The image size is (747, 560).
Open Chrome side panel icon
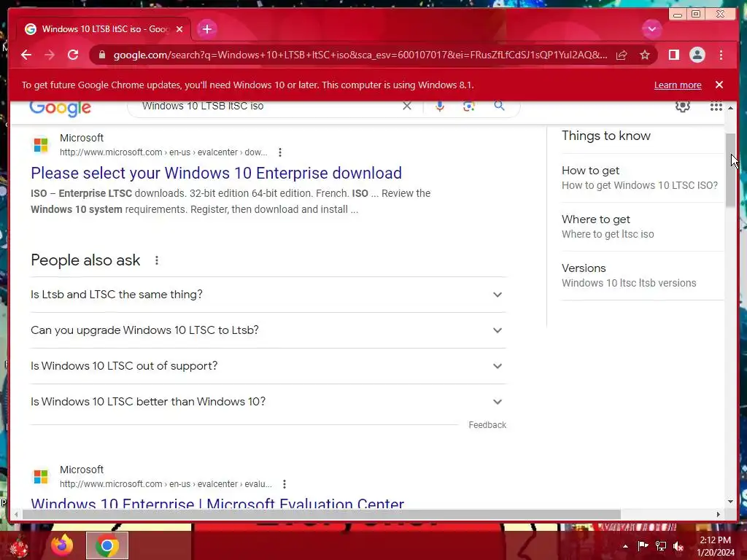673,55
